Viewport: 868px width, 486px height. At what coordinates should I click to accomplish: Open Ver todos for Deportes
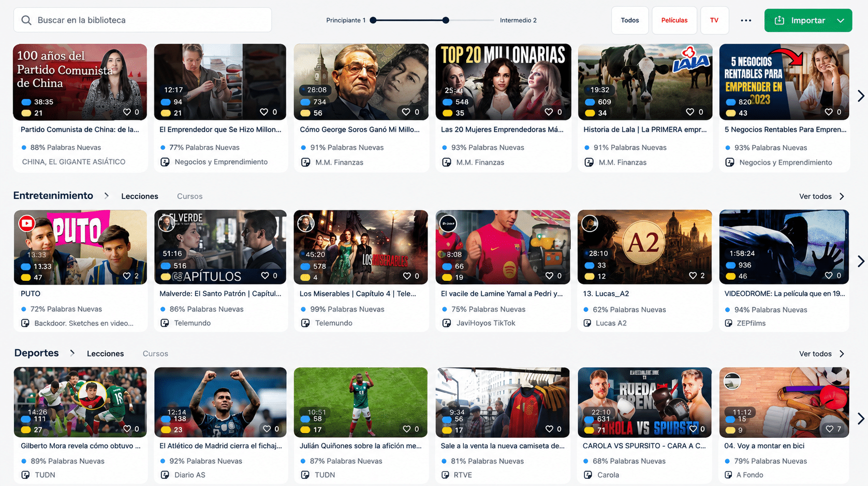coord(822,354)
